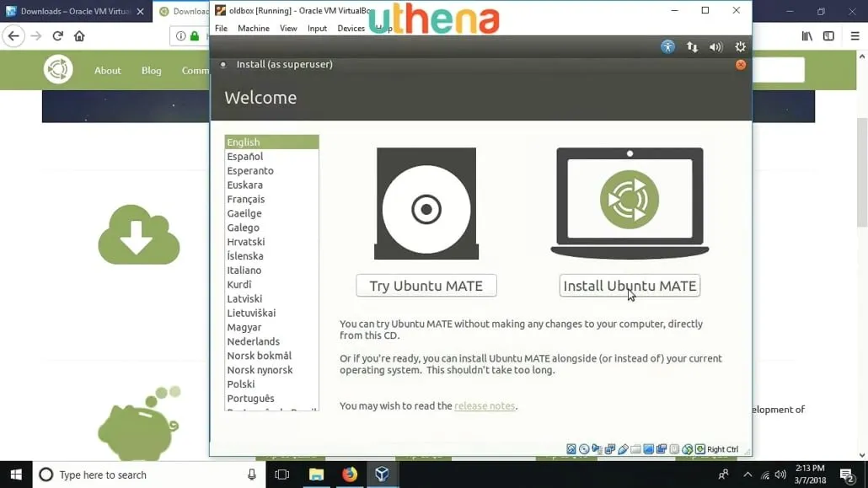The height and width of the screenshot is (488, 868).
Task: Open Windows Start menu
Action: tap(16, 475)
